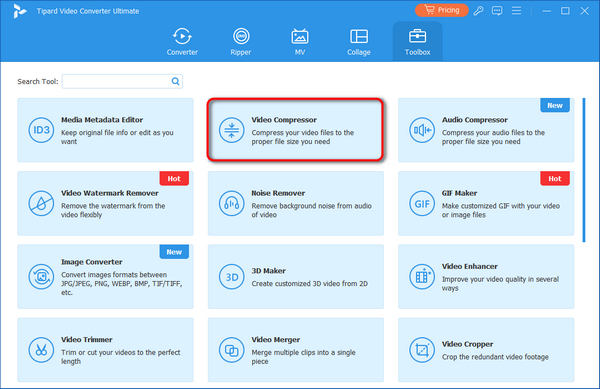The image size is (600, 389).
Task: Click the Converter circular arrow icon
Action: 182,36
